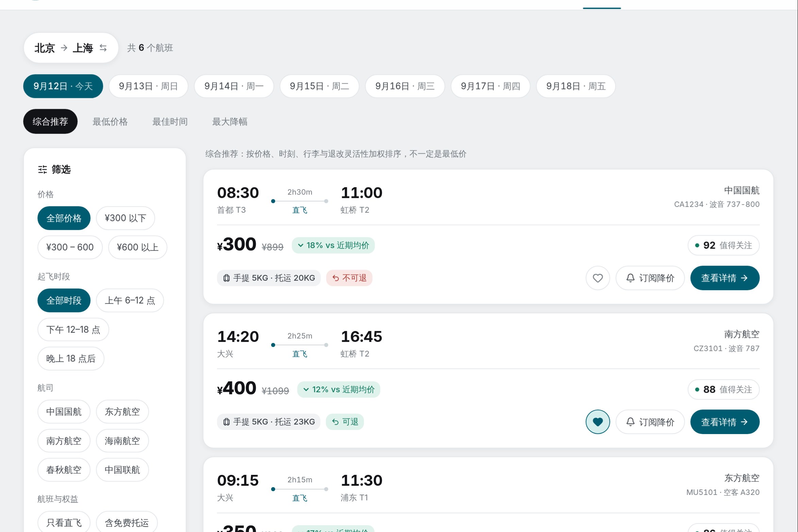Image resolution: width=798 pixels, height=532 pixels.
Task: Favorite the CA1234 flight with heart icon
Action: coord(598,278)
